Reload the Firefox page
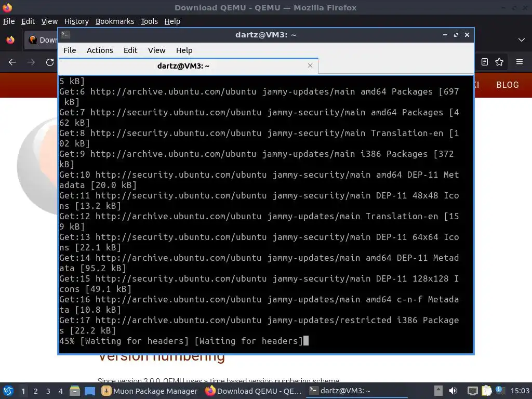532x399 pixels. (x=50, y=62)
